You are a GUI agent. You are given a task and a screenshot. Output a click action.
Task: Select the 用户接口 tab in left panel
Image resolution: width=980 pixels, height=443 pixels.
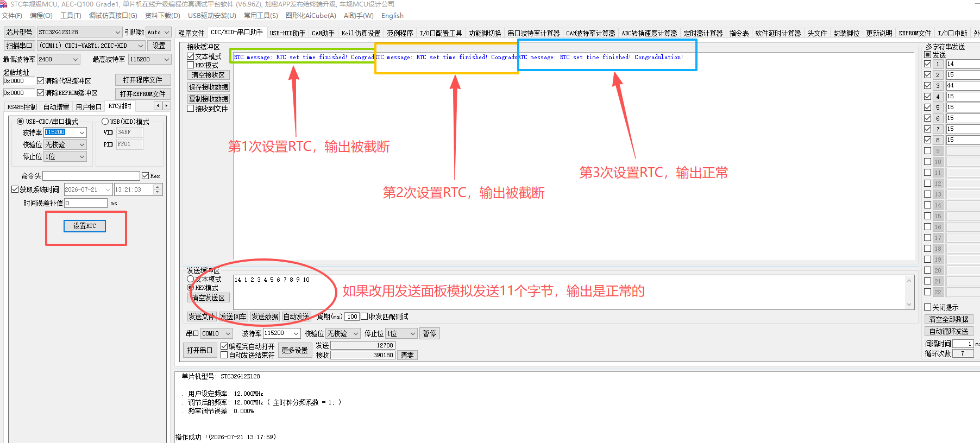[89, 107]
